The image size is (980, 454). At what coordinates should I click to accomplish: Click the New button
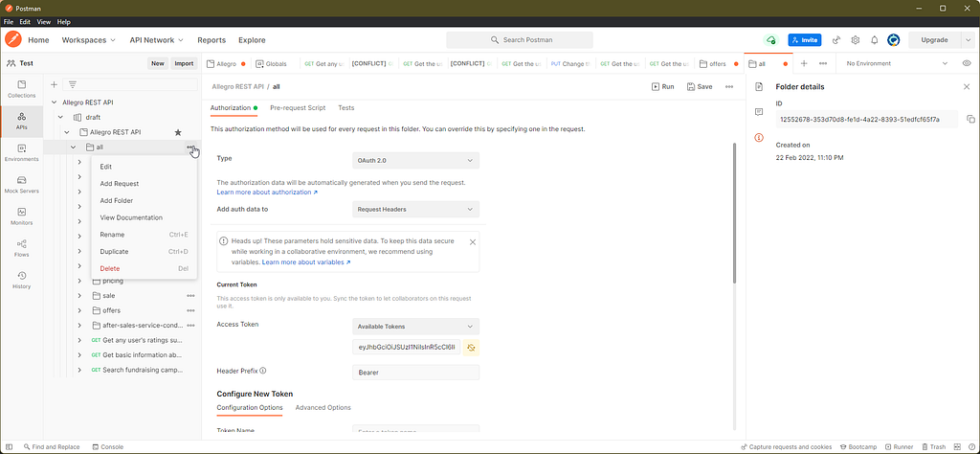tap(158, 64)
